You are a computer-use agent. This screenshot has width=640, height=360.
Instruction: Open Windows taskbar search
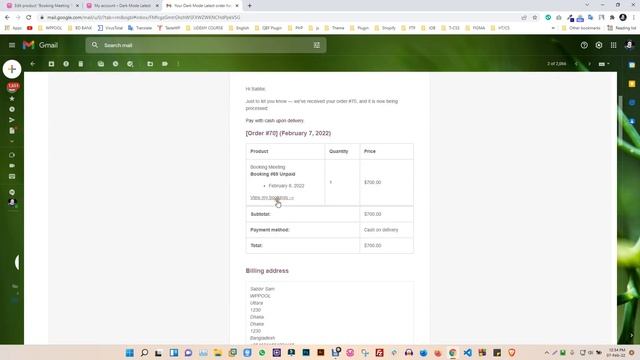pyautogui.click(x=144, y=353)
